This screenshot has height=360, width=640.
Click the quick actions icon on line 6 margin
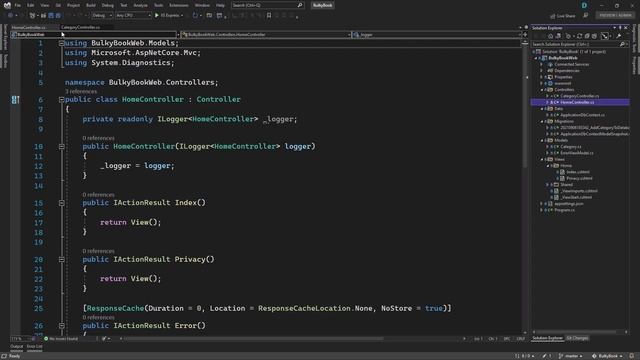(16, 100)
